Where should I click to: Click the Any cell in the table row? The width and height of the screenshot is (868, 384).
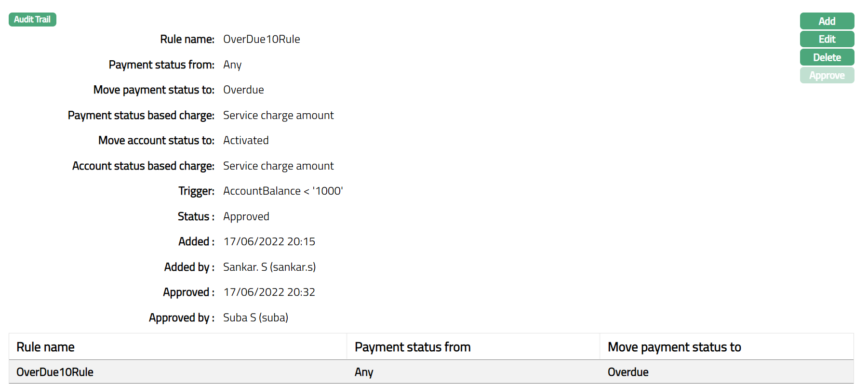(x=364, y=372)
